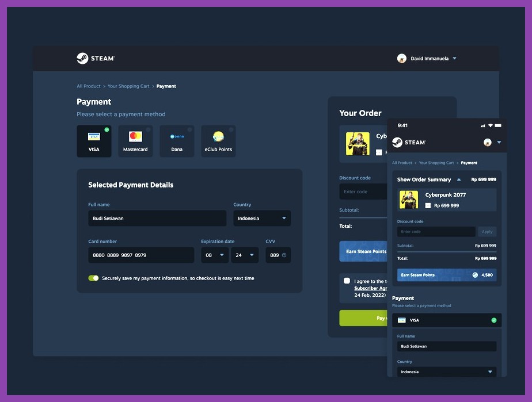532x402 pixels.
Task: Click mobile status bar signal icon
Action: tap(483, 125)
